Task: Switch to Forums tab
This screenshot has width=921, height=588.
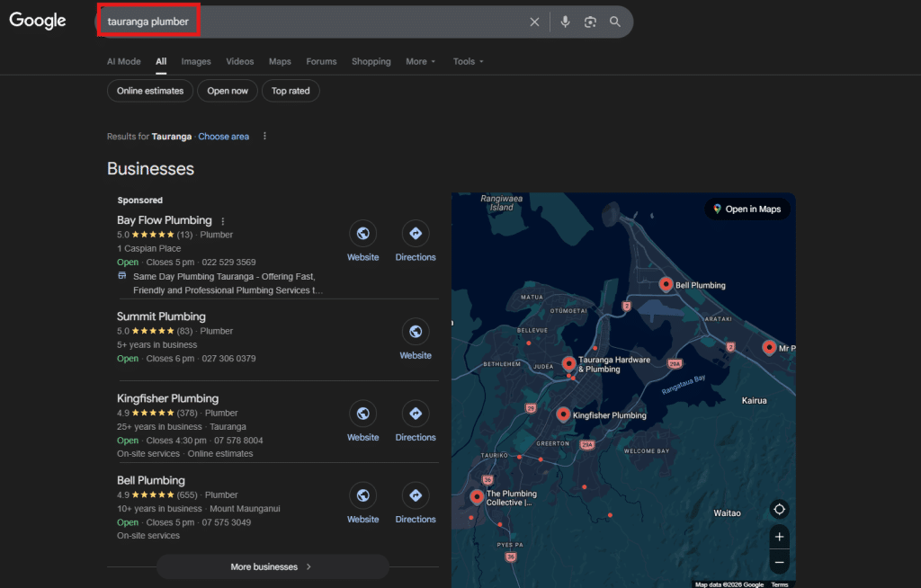Action: (321, 61)
